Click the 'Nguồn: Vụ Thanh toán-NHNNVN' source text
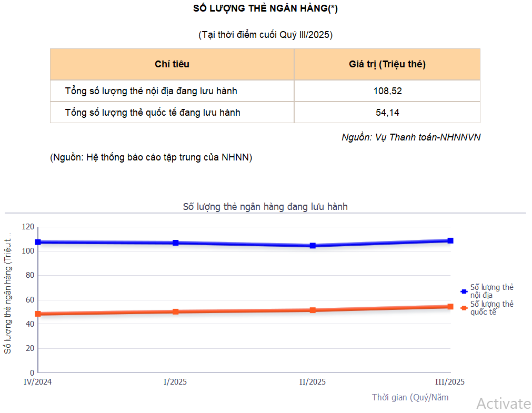Screen dimensions: 532x413 pos(411,137)
